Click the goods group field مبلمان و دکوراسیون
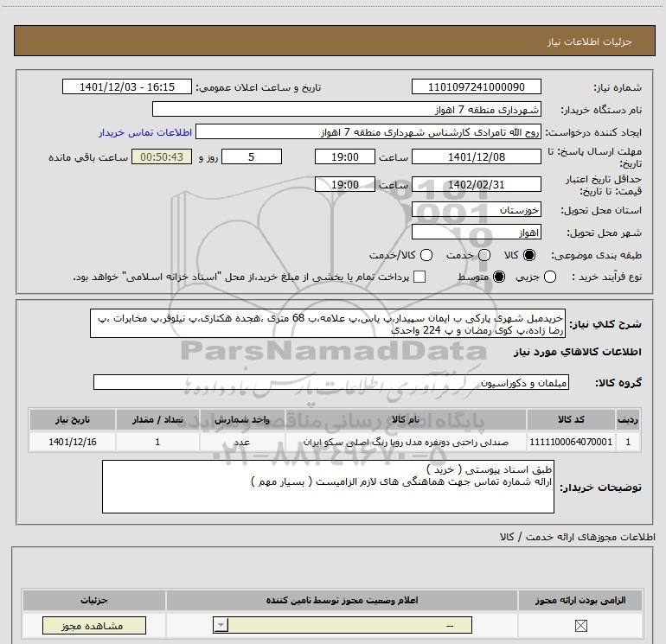The height and width of the screenshot is (644, 666). pos(331,382)
